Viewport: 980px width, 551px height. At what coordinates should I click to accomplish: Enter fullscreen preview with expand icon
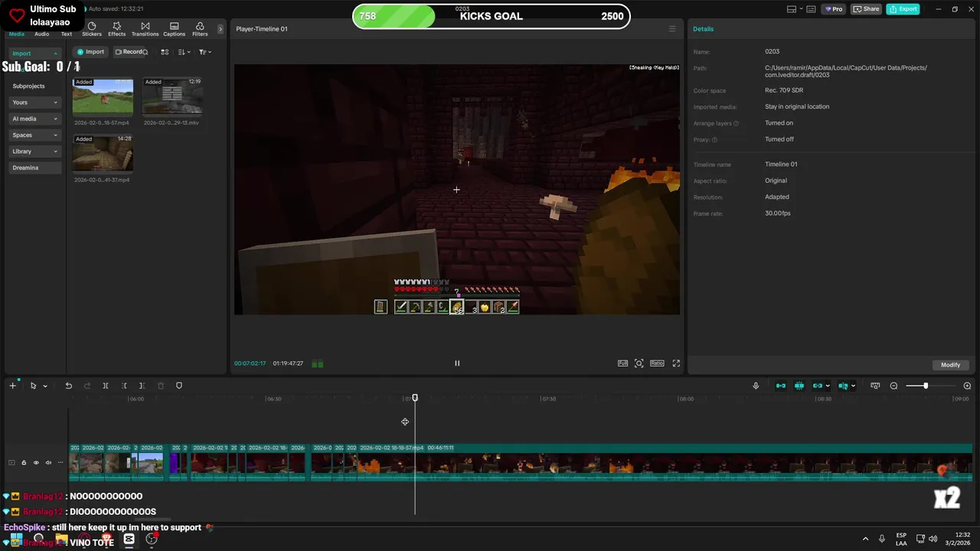pyautogui.click(x=676, y=364)
